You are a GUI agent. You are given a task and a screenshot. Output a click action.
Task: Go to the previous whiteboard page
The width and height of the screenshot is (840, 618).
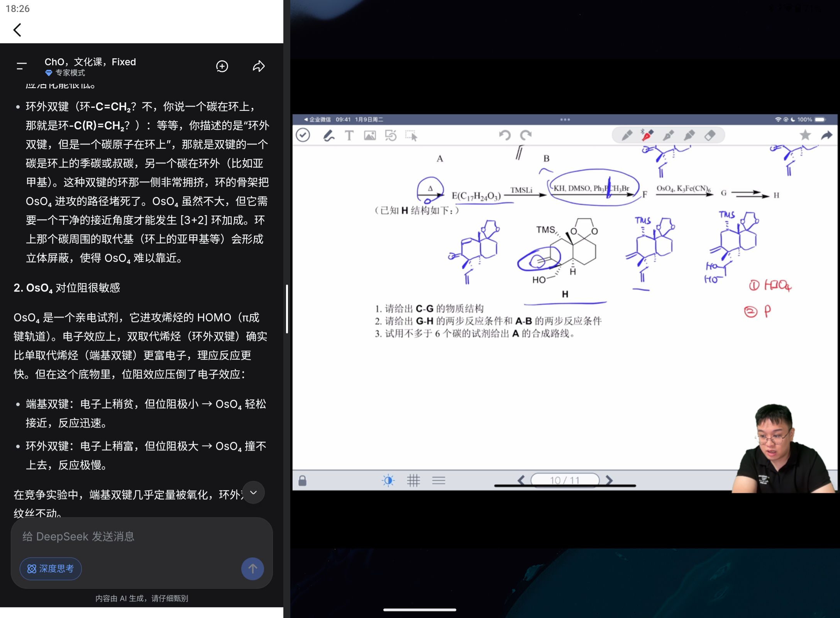[521, 480]
